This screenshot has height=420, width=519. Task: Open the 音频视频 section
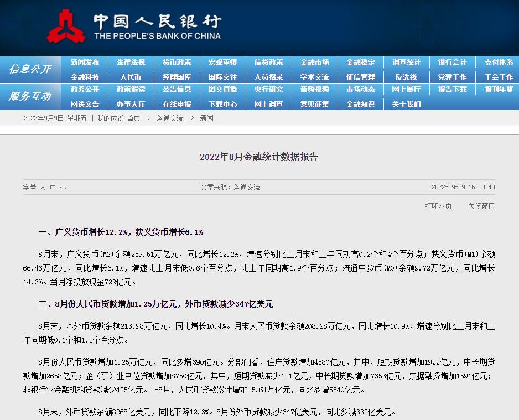314,89
